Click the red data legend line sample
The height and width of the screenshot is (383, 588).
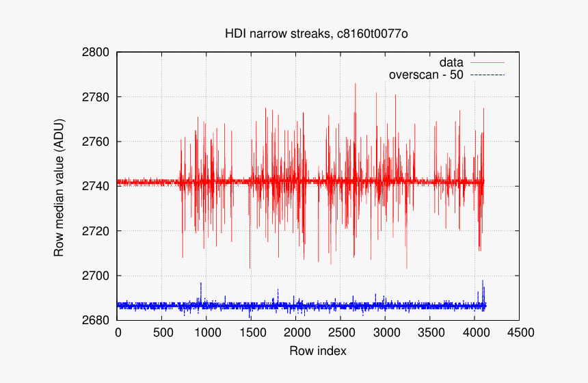(x=487, y=62)
